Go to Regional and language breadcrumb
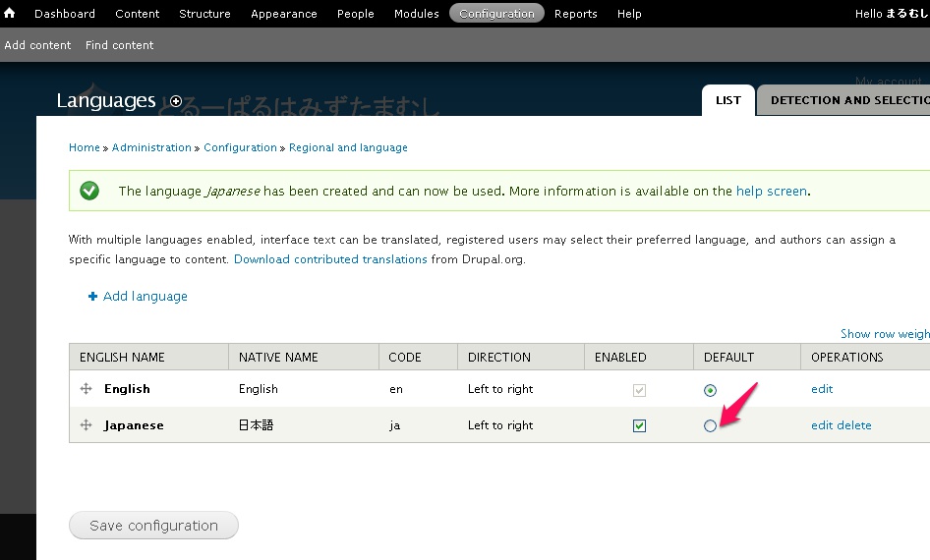 click(x=348, y=147)
